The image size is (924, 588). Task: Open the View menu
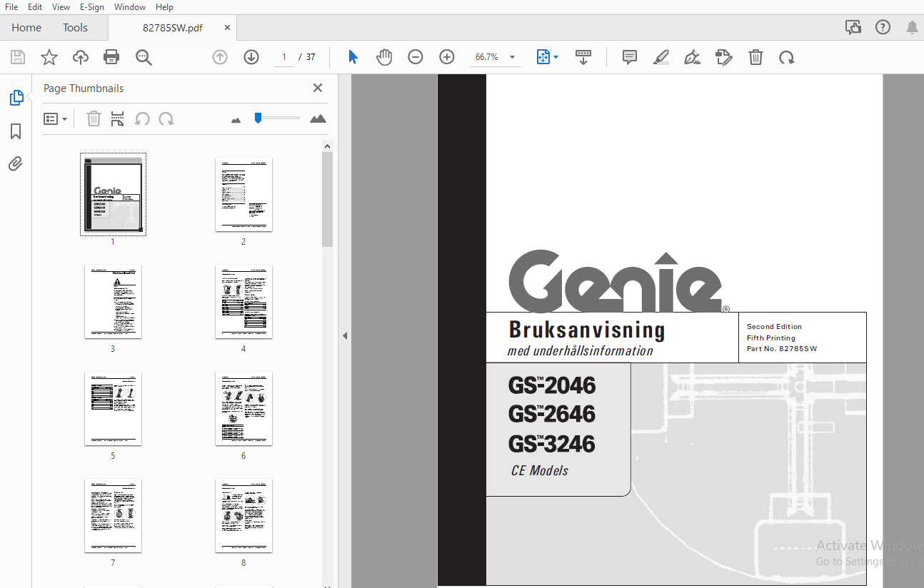[61, 7]
